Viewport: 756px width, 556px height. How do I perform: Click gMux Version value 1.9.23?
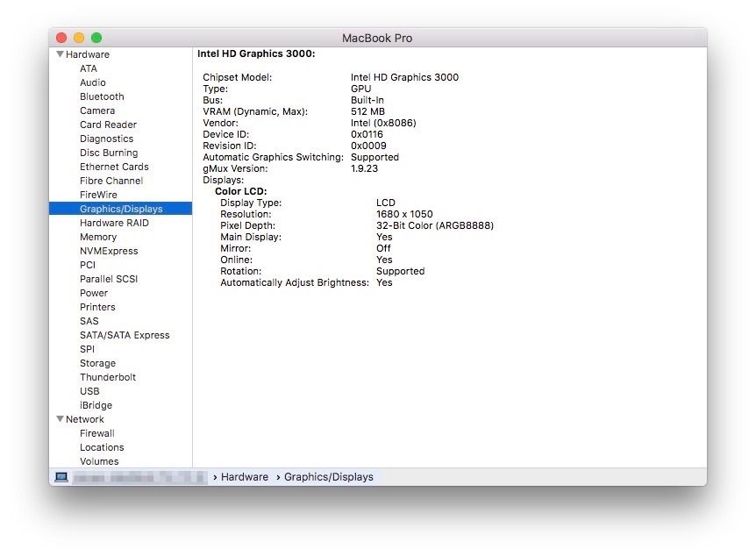click(364, 168)
